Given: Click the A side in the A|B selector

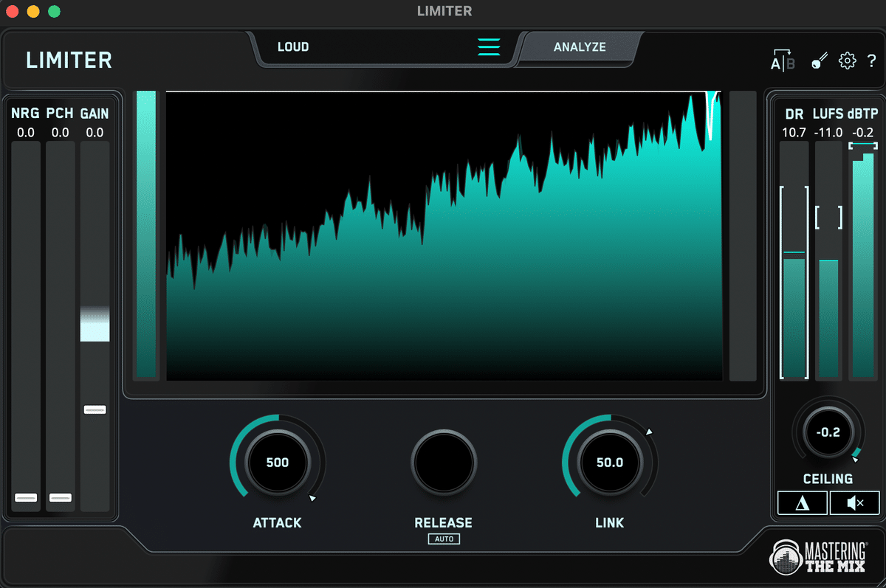Looking at the screenshot, I should 777,62.
